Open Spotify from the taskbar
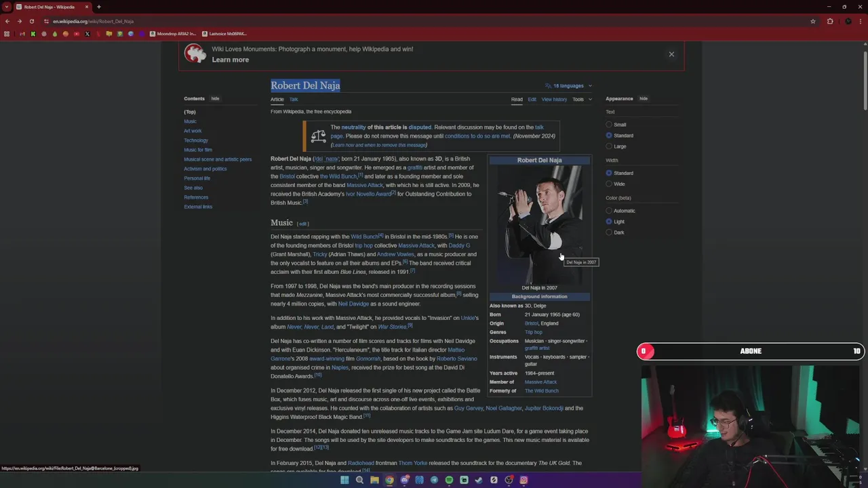 [449, 480]
